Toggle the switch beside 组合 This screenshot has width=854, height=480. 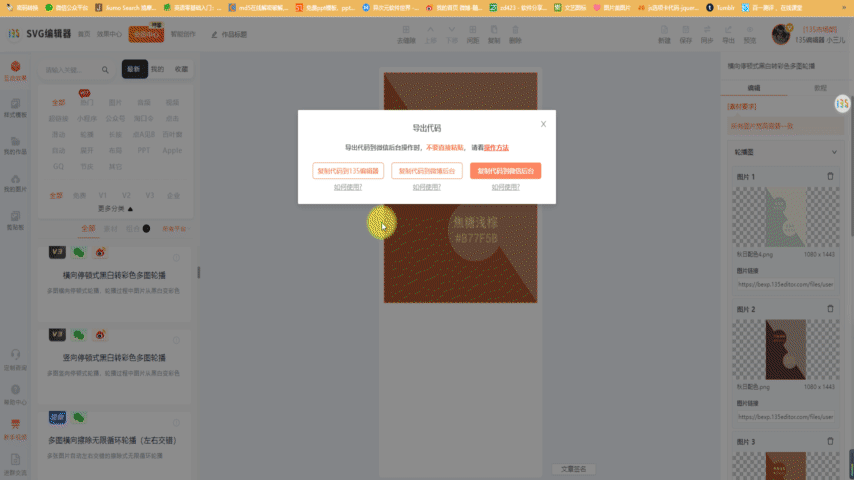tap(146, 229)
